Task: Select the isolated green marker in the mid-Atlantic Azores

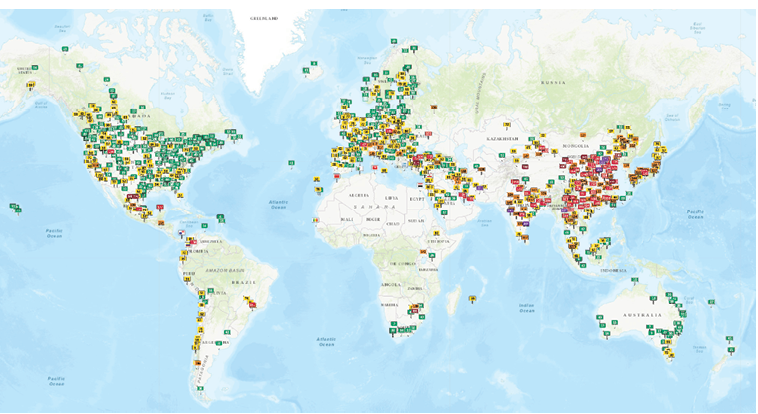Action: (x=291, y=161)
